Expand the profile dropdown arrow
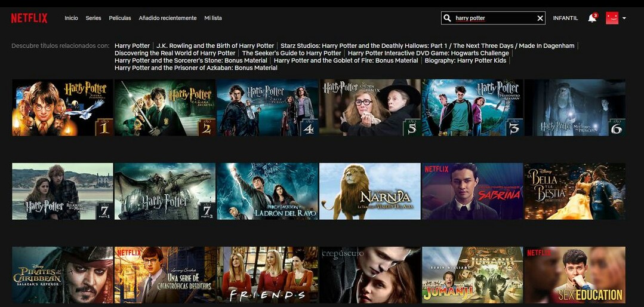 click(624, 18)
